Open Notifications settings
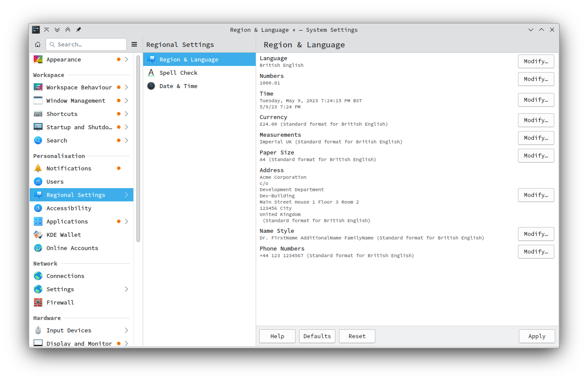Image resolution: width=588 pixels, height=382 pixels. [x=82, y=168]
